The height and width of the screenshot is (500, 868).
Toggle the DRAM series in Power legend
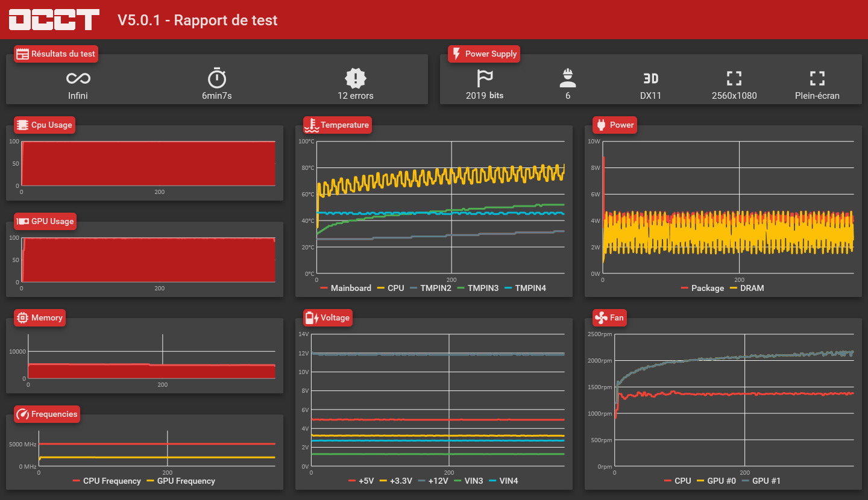[x=747, y=288]
